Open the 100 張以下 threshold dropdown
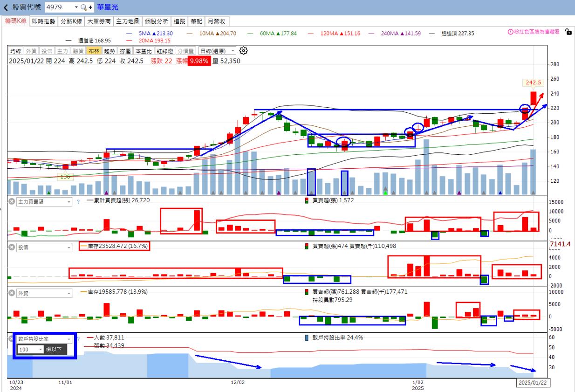This screenshot has width=575, height=392. [x=31, y=349]
